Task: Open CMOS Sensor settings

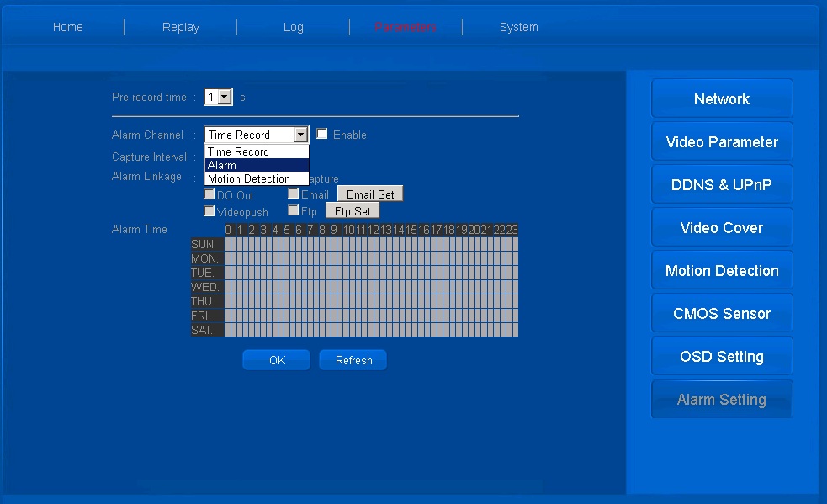Action: pos(721,314)
